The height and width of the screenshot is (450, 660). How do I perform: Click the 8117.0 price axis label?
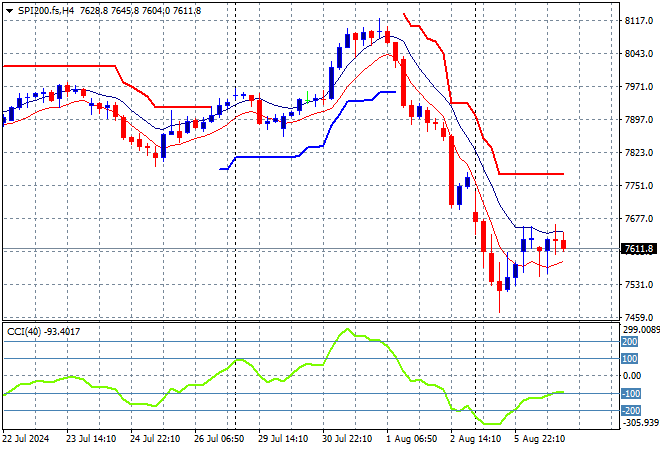[639, 20]
